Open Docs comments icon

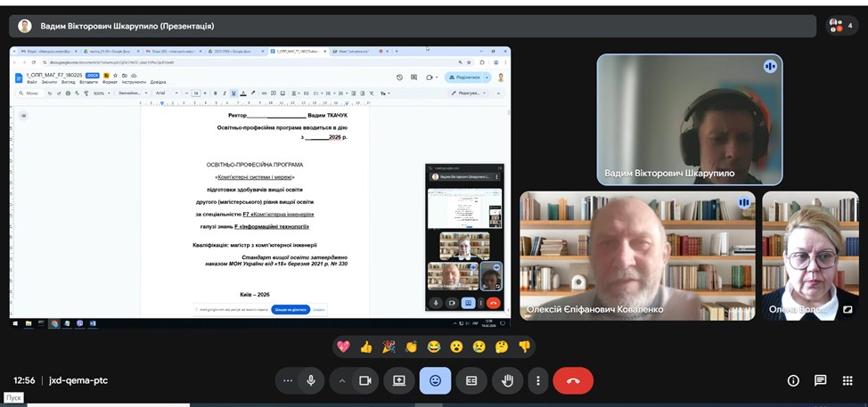tap(414, 77)
